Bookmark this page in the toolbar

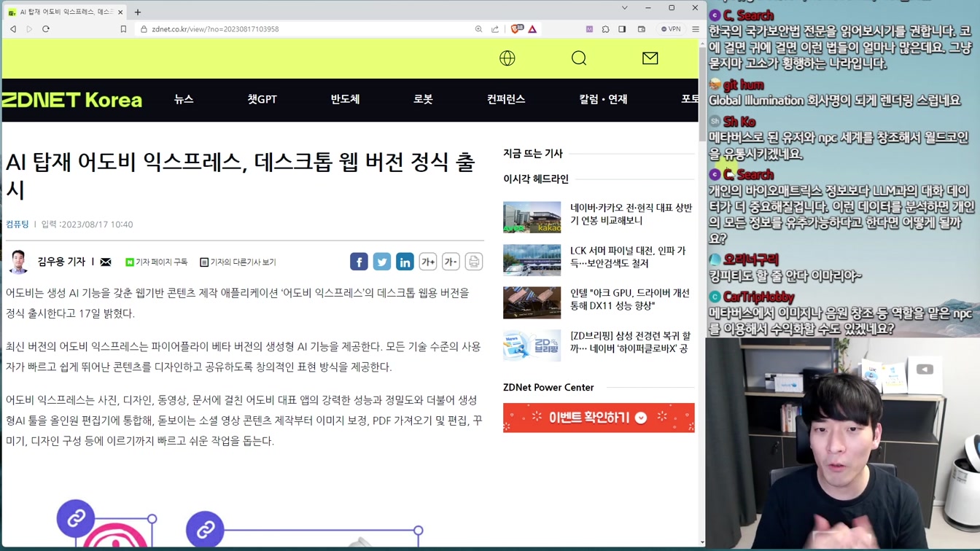123,29
